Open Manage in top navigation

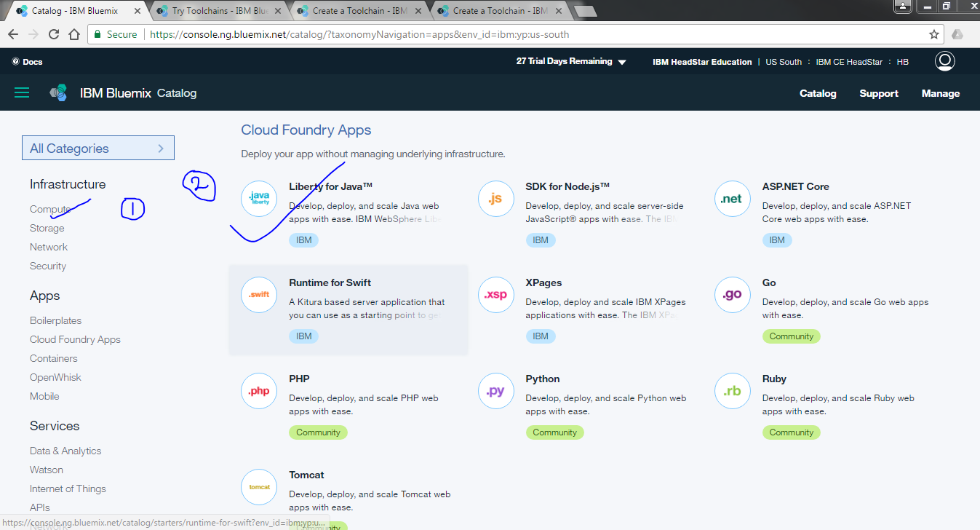941,93
